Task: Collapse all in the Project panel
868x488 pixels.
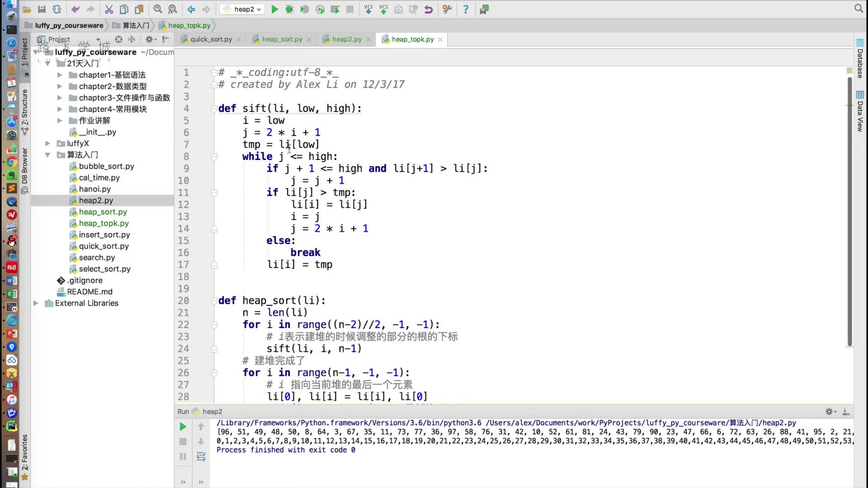Action: coord(132,39)
